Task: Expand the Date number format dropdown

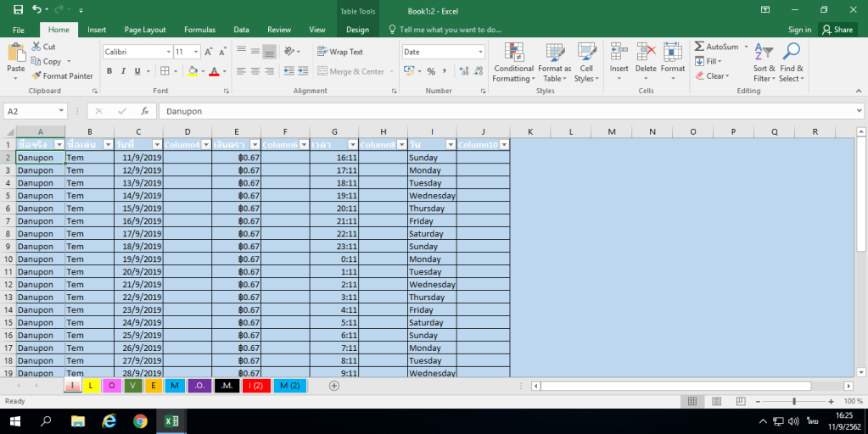Action: coord(479,52)
